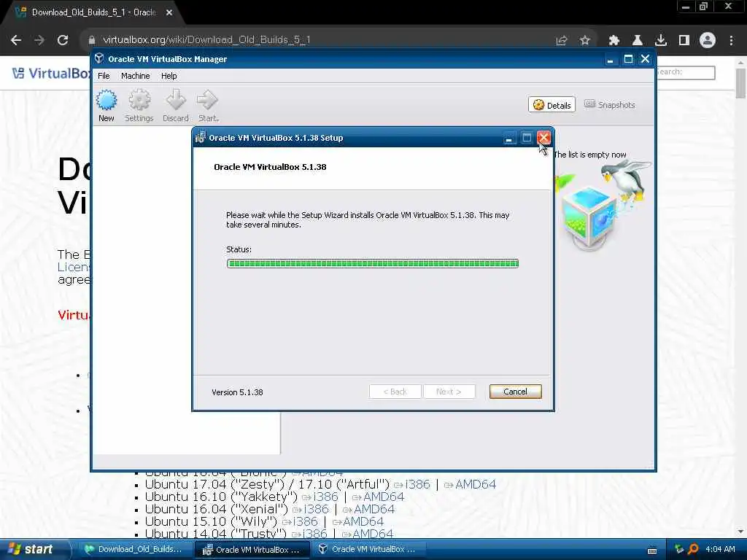Switch to VirtualBox Manager taskbar item
The width and height of the screenshot is (747, 560).
coord(368,549)
